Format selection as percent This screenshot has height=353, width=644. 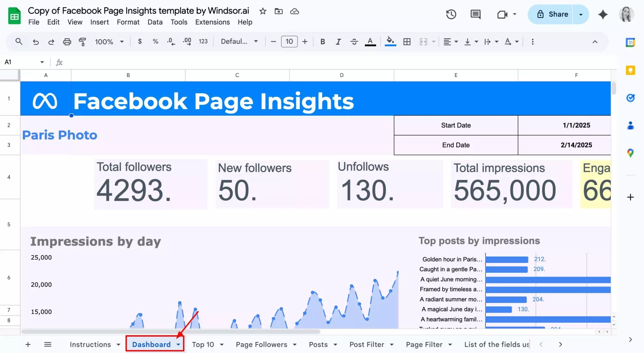pos(155,42)
